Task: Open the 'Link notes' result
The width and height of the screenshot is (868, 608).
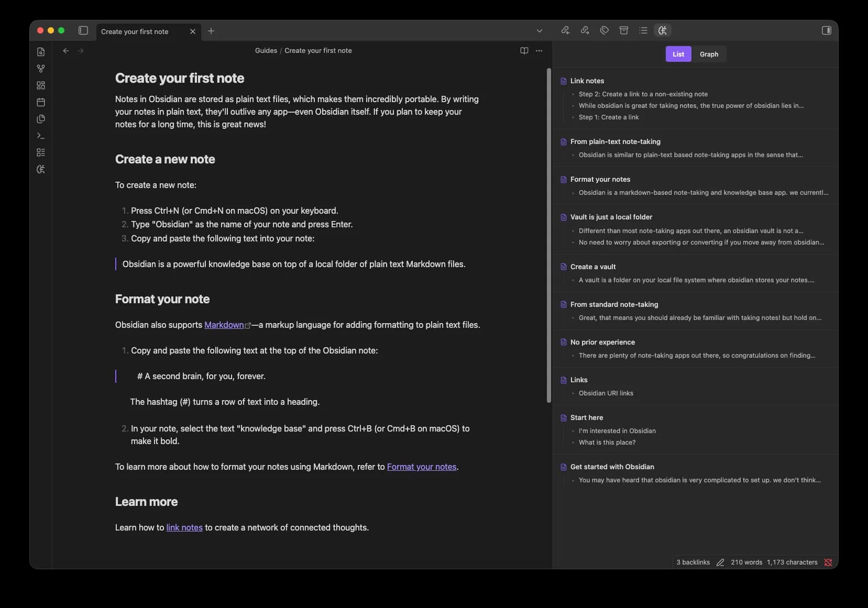Action: tap(587, 81)
